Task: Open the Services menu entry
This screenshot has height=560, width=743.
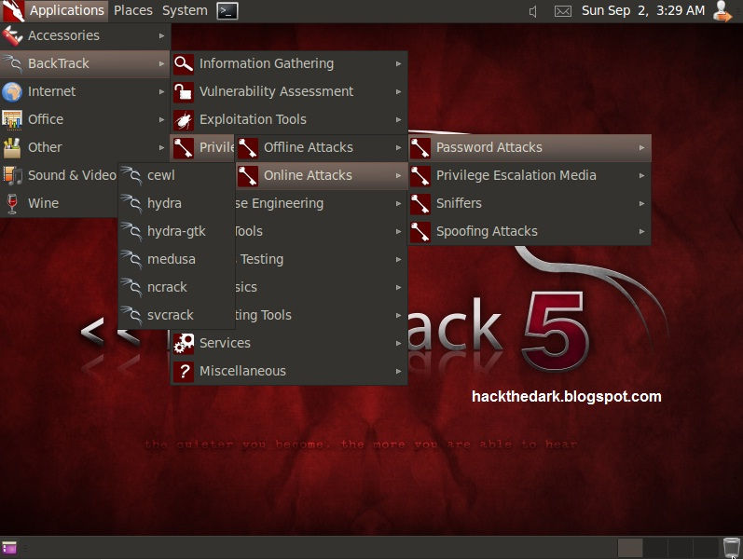Action: [x=289, y=343]
